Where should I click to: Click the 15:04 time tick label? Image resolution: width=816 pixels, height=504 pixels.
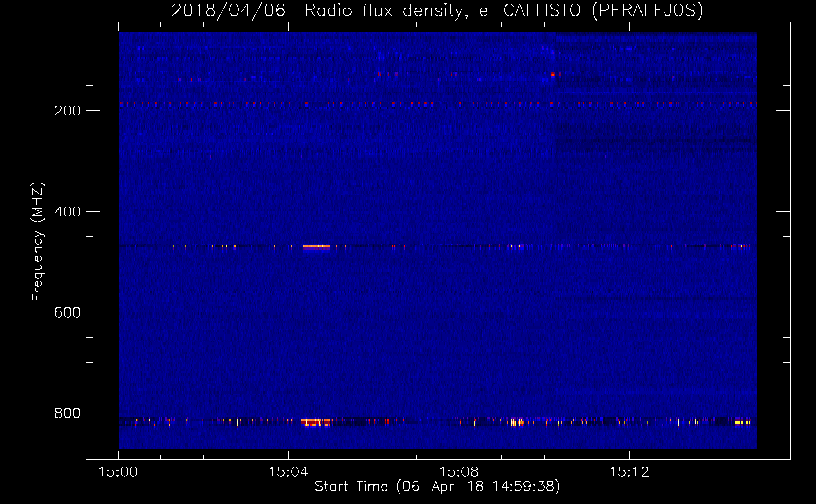click(288, 472)
